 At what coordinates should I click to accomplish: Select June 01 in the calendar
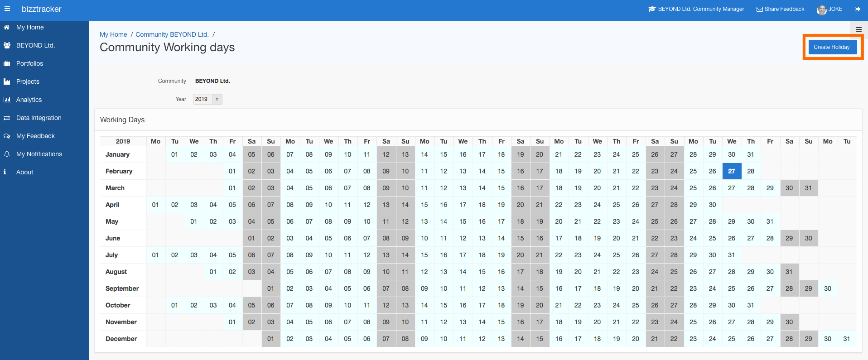coord(251,238)
